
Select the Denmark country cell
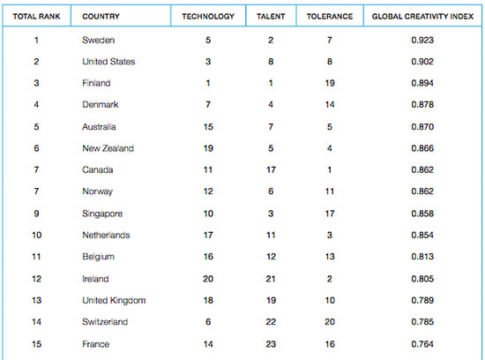tap(100, 105)
